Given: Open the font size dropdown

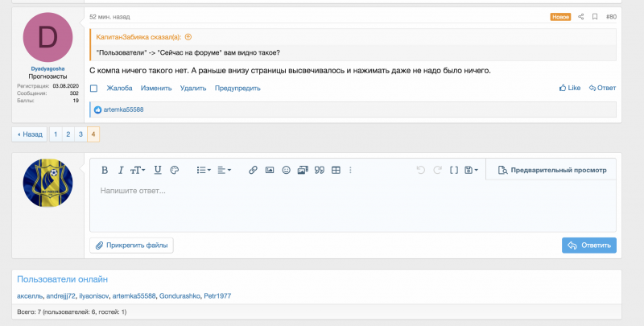Looking at the screenshot, I should coord(138,170).
